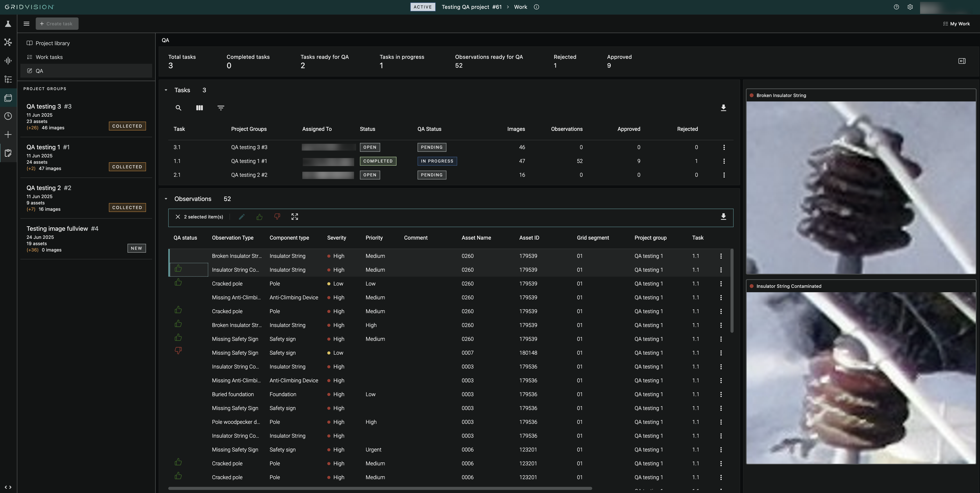
Task: Click the thumbs-up approve icon in selection toolbar
Action: tap(260, 217)
